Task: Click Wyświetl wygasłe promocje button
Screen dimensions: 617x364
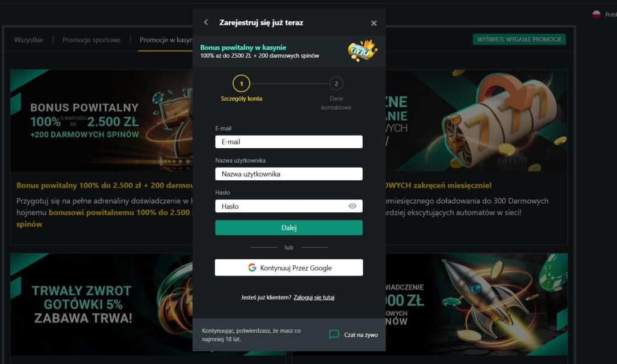Action: (519, 39)
